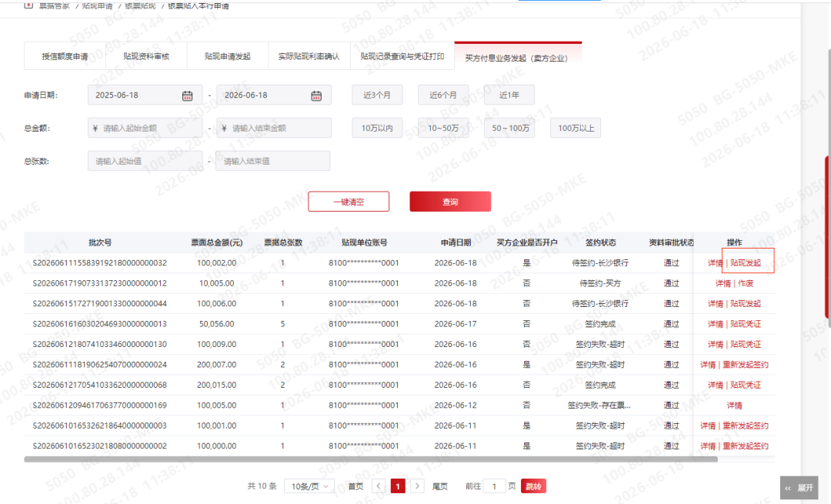Click the 请输入起始值 count field

coord(145,161)
